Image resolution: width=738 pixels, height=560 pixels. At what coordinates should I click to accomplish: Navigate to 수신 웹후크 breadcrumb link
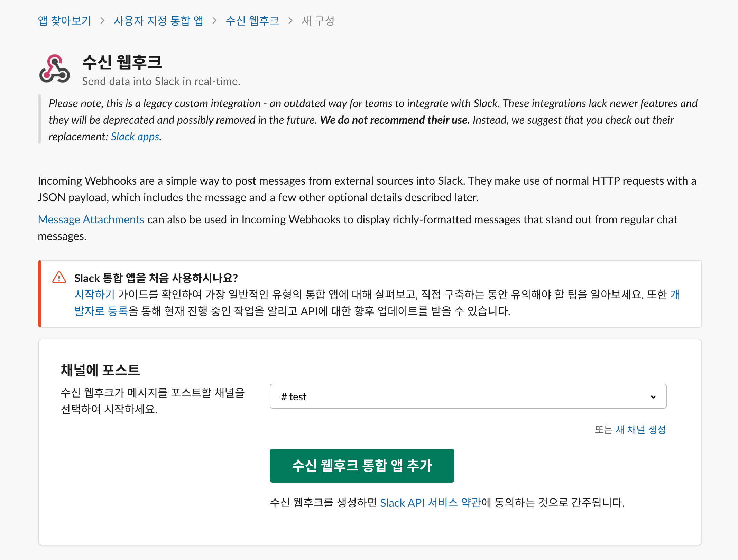click(252, 21)
